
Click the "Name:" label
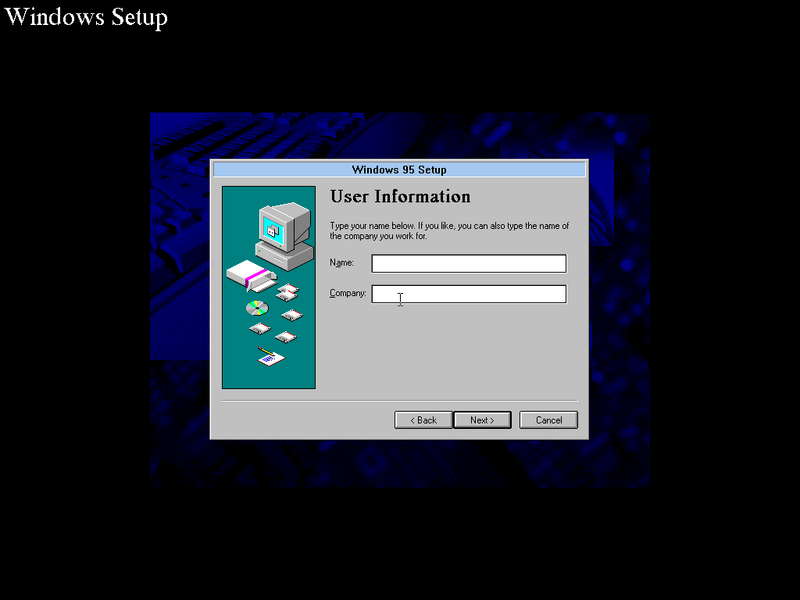pos(341,263)
